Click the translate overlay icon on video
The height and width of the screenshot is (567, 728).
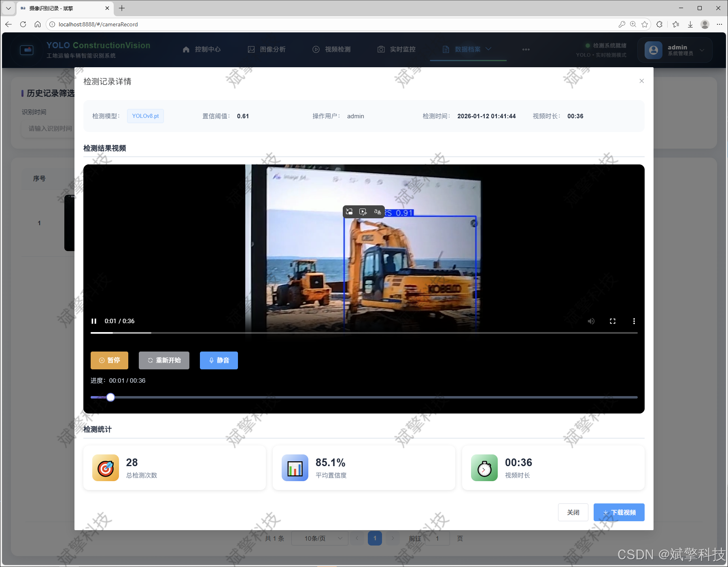(x=378, y=212)
